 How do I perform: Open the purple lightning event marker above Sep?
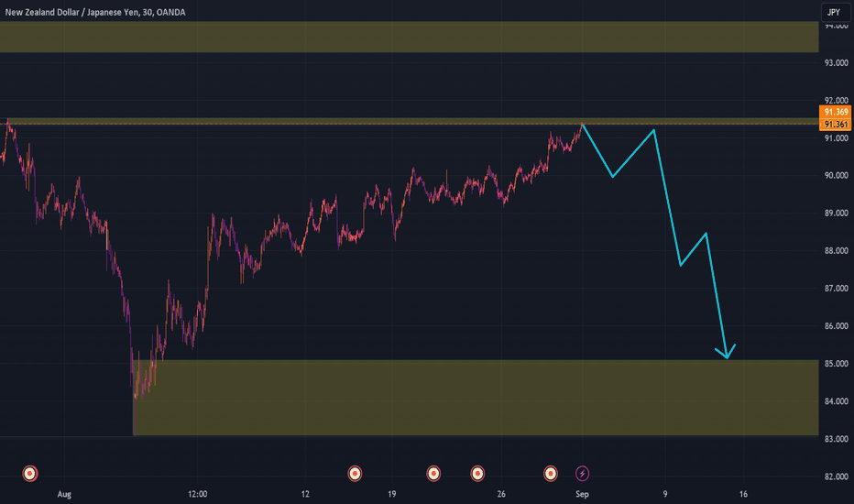(582, 474)
